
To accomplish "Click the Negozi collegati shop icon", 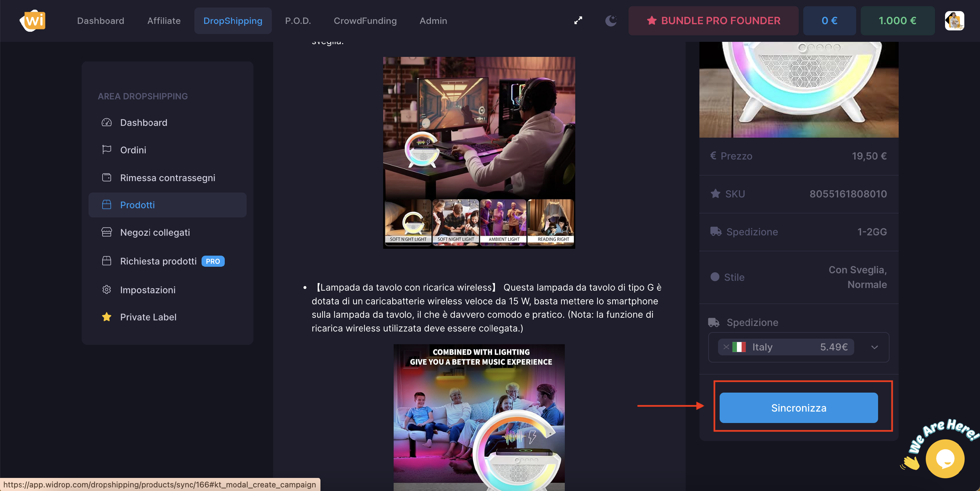I will coord(106,232).
